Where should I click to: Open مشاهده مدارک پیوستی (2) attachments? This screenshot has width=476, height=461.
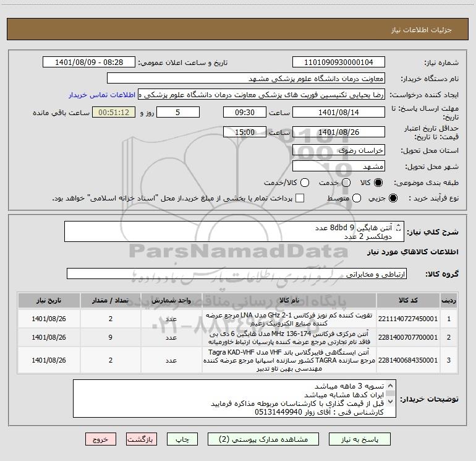point(263,439)
